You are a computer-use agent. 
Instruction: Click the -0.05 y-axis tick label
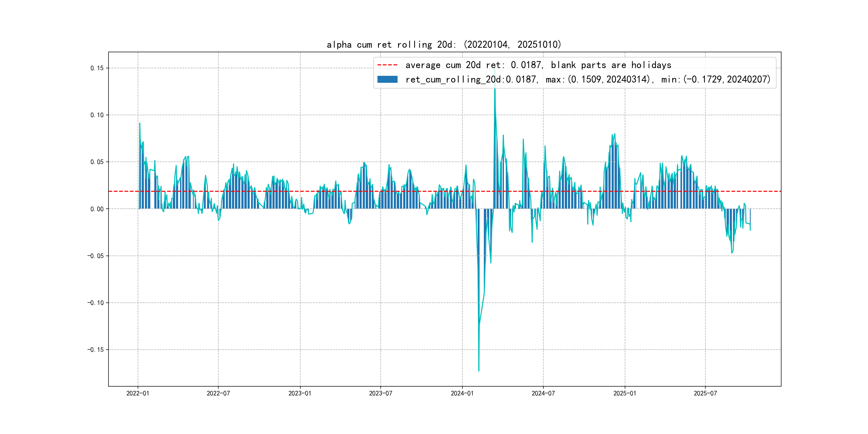[95, 256]
